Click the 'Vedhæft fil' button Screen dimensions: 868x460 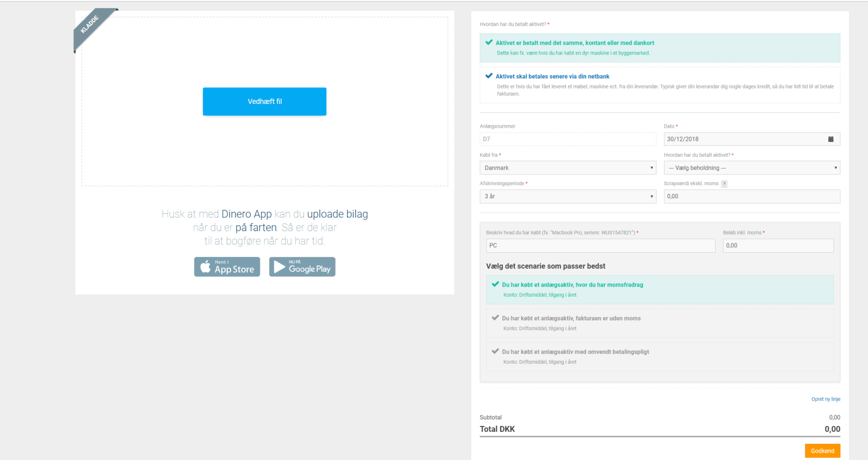265,102
